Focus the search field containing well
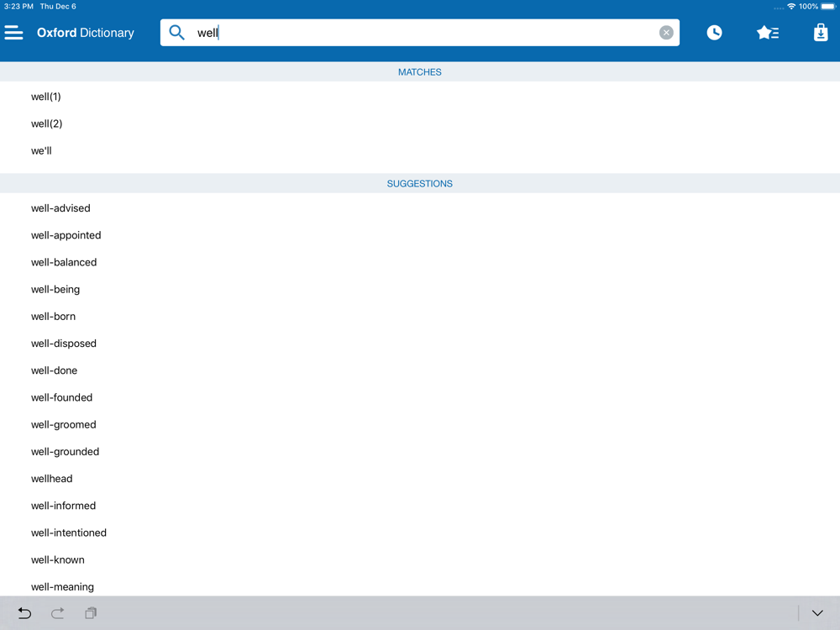Image resolution: width=840 pixels, height=630 pixels. [x=419, y=33]
